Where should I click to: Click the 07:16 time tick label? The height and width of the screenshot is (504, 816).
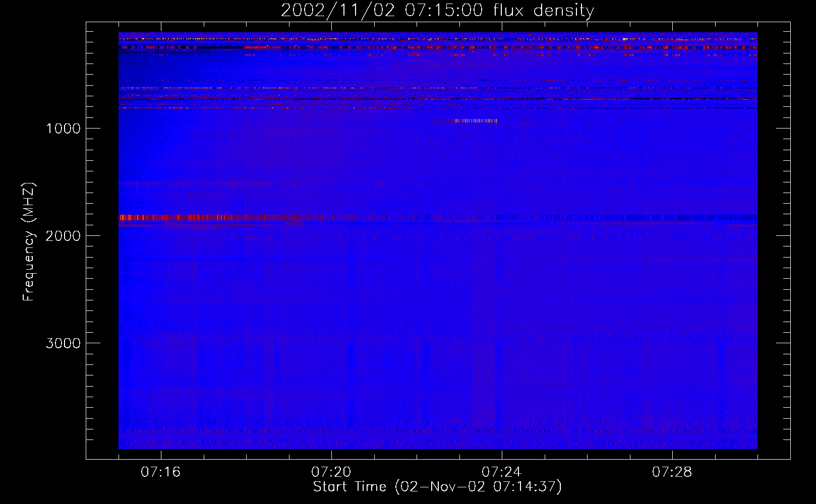tap(160, 472)
